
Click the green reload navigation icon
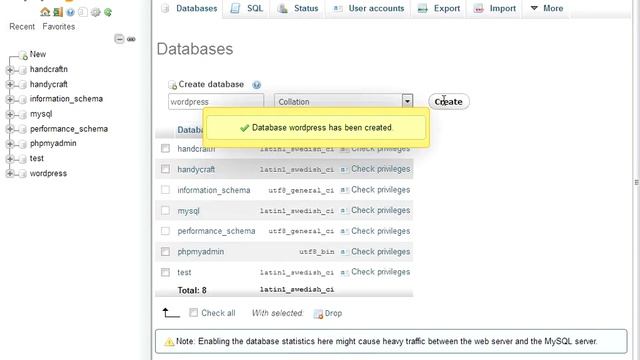(x=108, y=12)
